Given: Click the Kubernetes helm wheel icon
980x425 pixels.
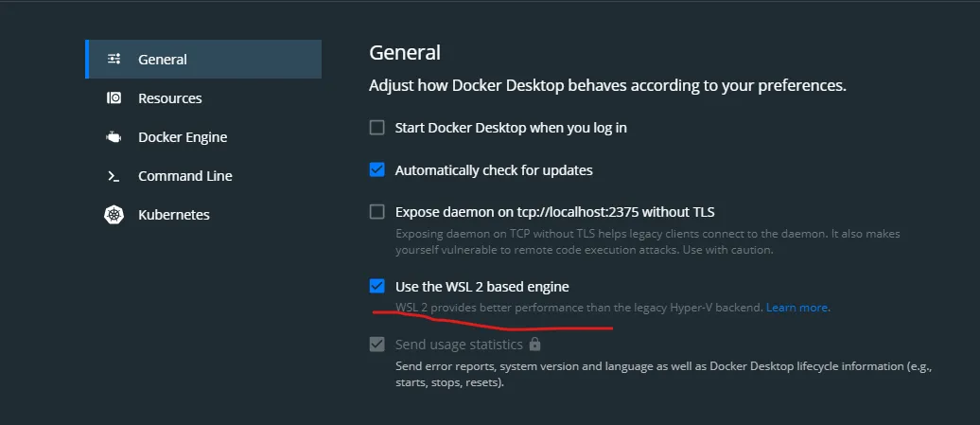Looking at the screenshot, I should tap(114, 215).
